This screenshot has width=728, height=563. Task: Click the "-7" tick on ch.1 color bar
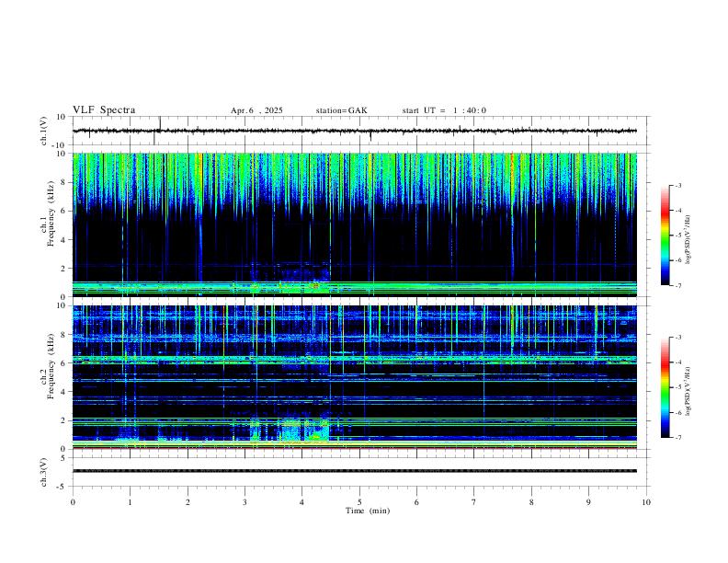(x=678, y=286)
